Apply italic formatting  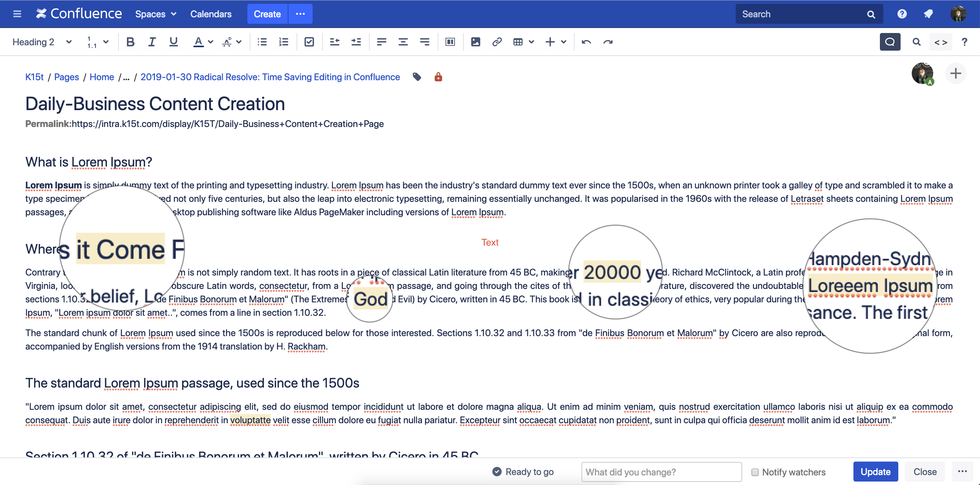(x=152, y=42)
